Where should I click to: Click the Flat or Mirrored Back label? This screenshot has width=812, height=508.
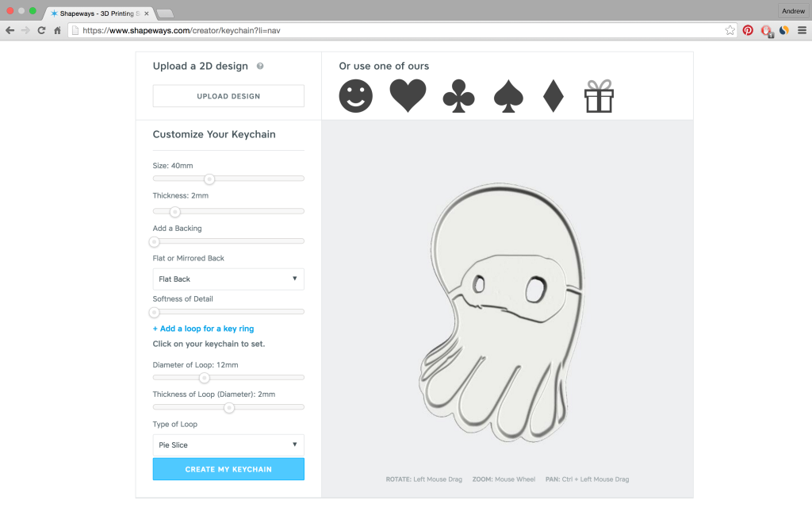188,258
